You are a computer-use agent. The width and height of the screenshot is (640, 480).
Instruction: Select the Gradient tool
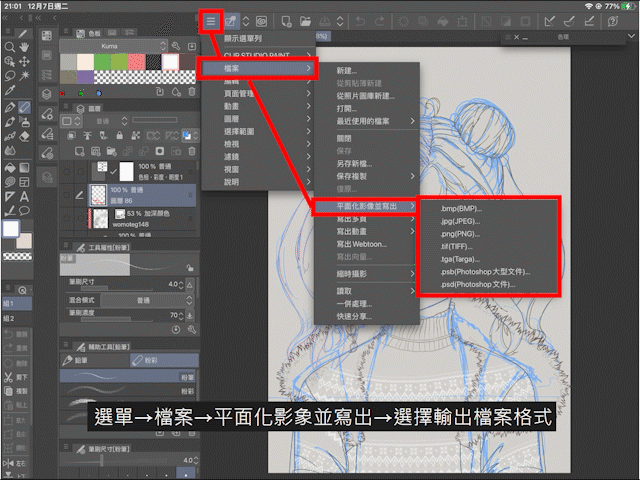coord(24,167)
